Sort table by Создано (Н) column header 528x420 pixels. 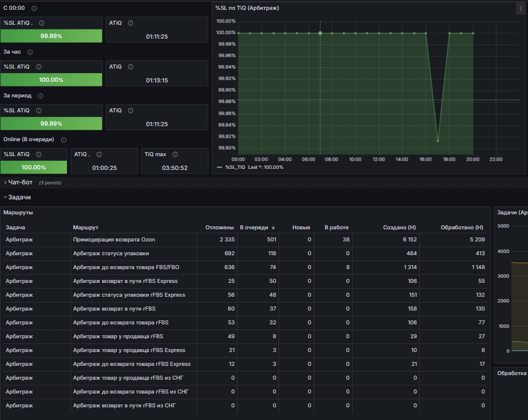(399, 228)
